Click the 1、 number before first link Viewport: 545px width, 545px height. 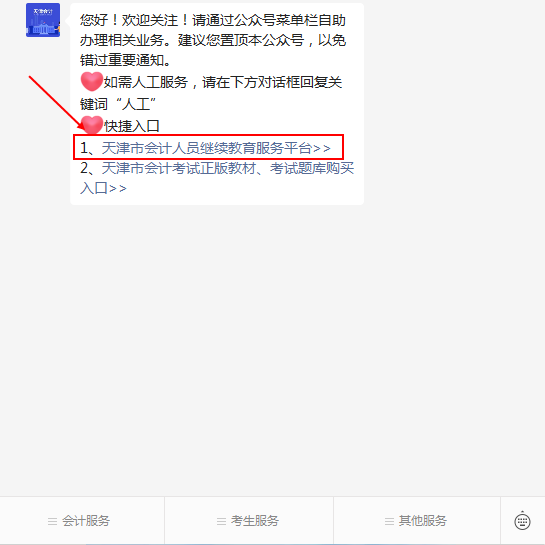click(x=90, y=148)
